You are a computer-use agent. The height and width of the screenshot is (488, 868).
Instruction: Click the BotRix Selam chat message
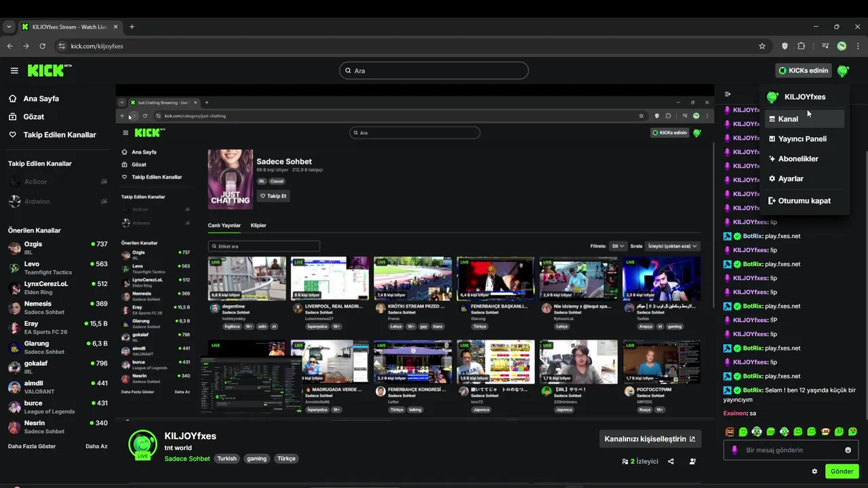[x=789, y=394]
